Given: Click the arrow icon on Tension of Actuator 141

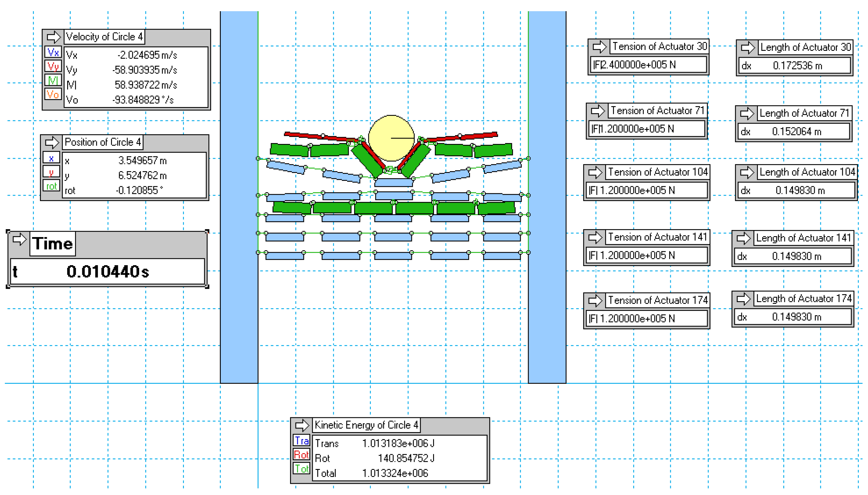Looking at the screenshot, I should [595, 237].
